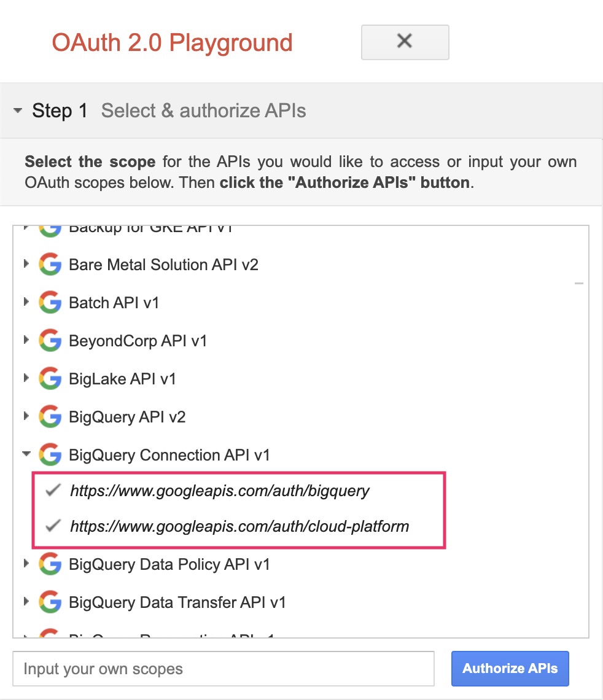Collapse the Step 1 section
This screenshot has width=603, height=700.
pos(18,111)
